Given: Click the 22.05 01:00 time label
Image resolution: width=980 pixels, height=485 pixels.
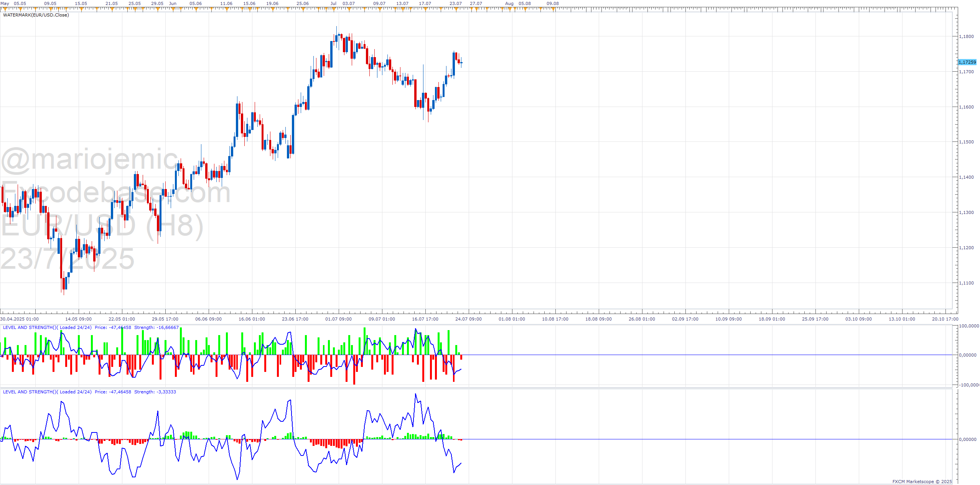Looking at the screenshot, I should click(x=122, y=319).
